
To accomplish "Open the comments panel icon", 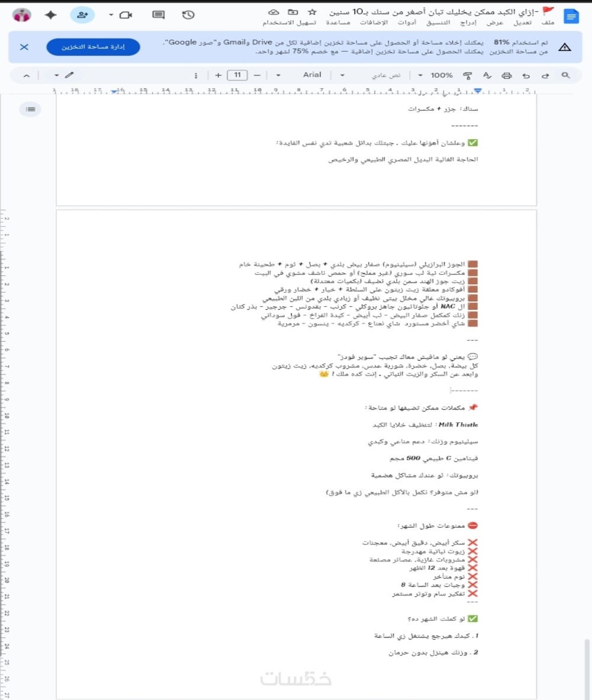I will point(159,15).
